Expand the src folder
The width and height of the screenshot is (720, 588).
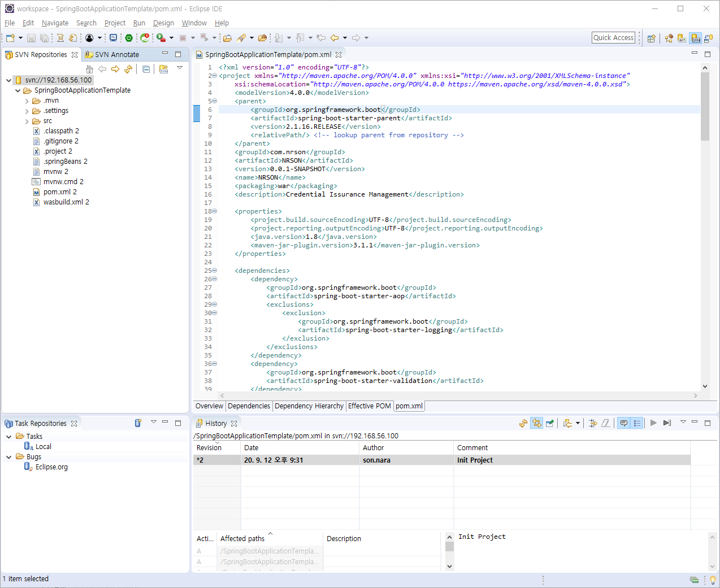click(x=27, y=121)
